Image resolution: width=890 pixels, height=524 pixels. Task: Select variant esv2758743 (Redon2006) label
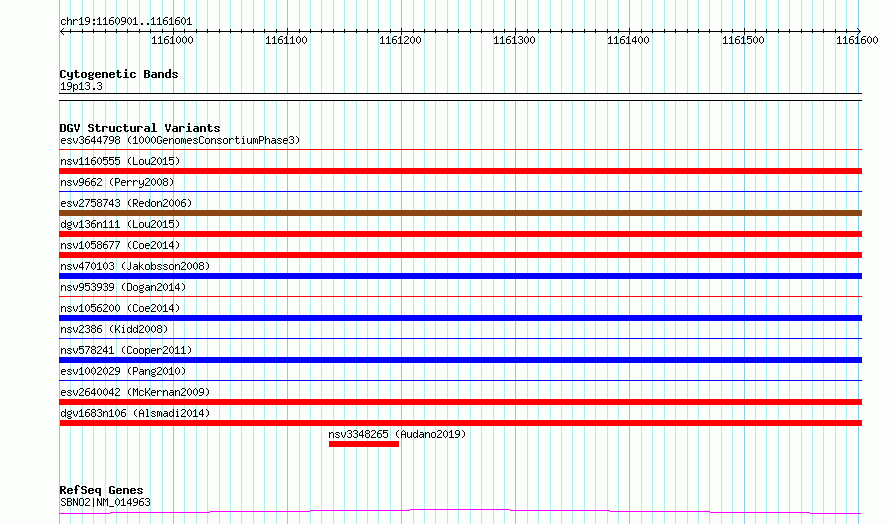(x=126, y=203)
